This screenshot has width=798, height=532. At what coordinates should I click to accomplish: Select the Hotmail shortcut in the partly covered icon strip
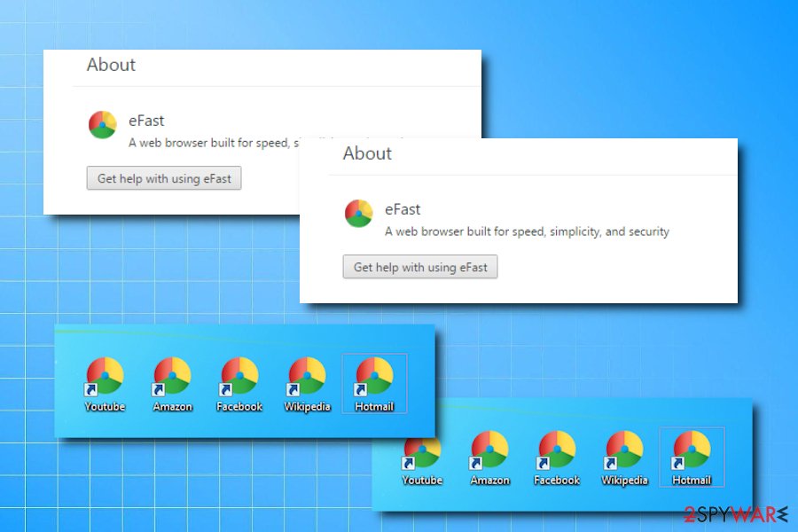[692, 458]
